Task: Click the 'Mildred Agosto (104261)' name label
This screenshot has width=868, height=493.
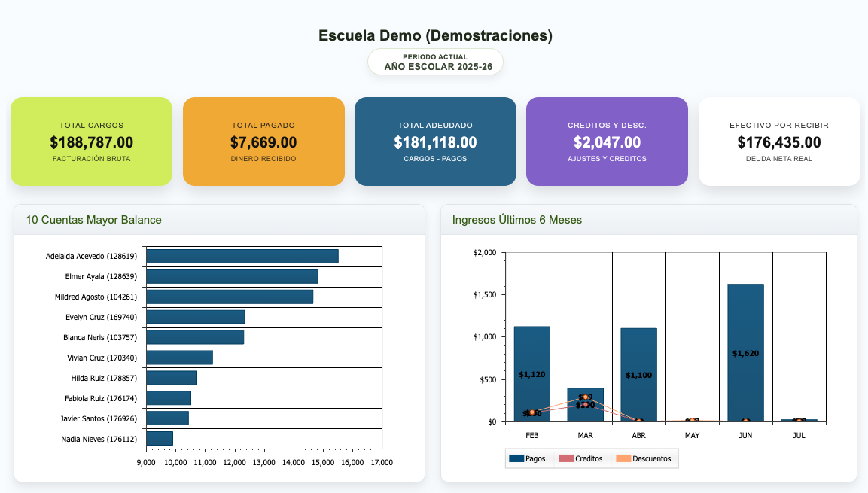Action: [x=96, y=297]
